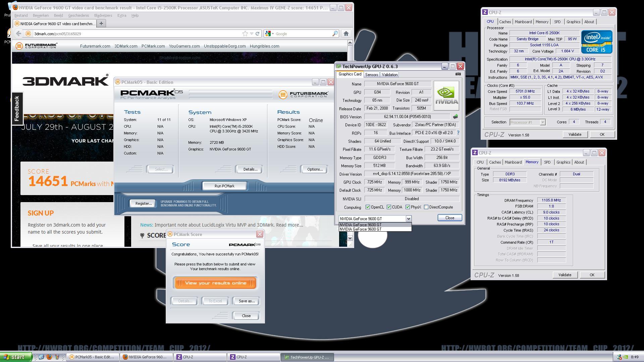This screenshot has height=362, width=644.
Task: Click View your results online button
Action: [215, 283]
